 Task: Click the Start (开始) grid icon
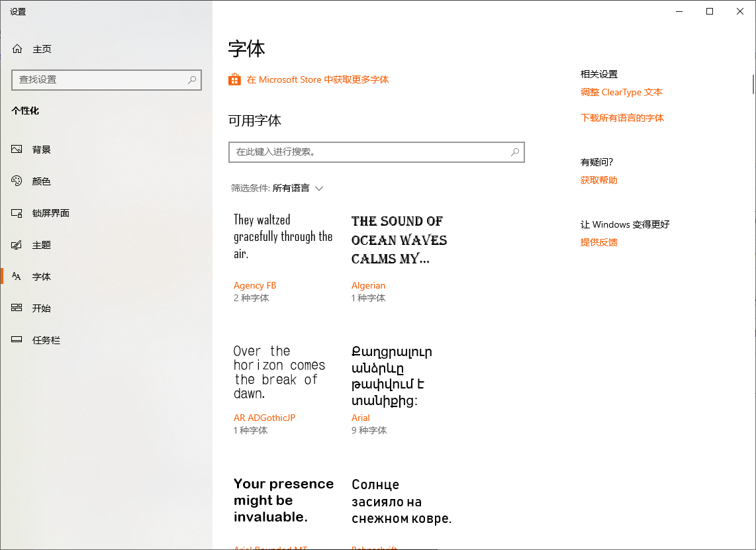point(17,308)
